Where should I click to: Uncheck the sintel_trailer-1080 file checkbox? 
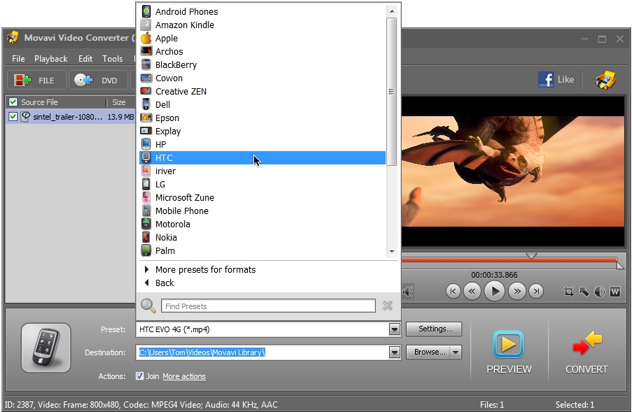[x=13, y=117]
